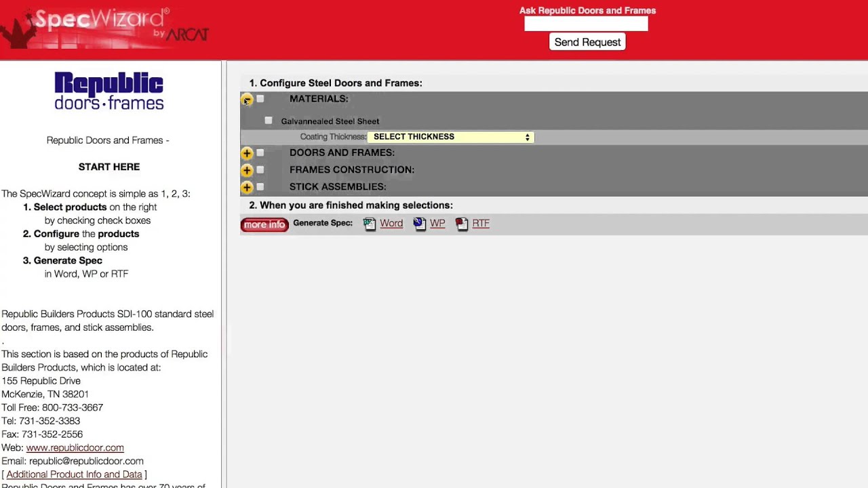Check the Galvannealed Steel Sheet checkbox

click(269, 121)
